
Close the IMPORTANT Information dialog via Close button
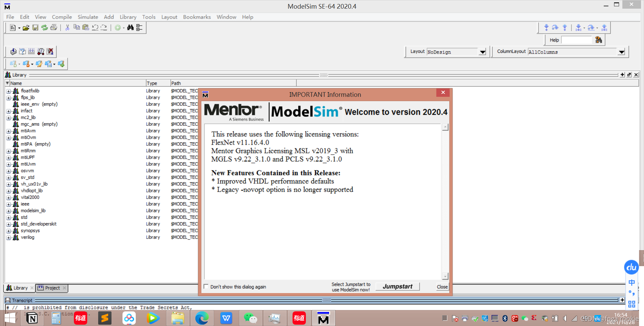tap(442, 286)
